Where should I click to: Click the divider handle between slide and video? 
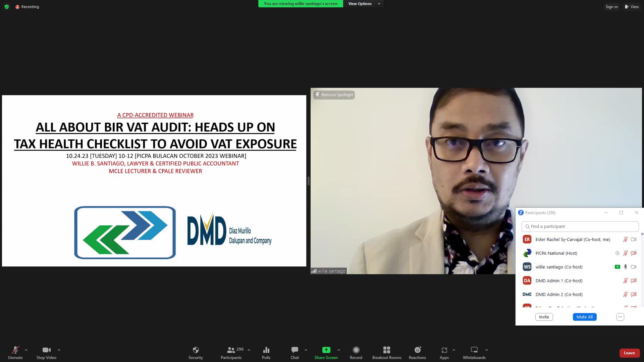point(308,181)
